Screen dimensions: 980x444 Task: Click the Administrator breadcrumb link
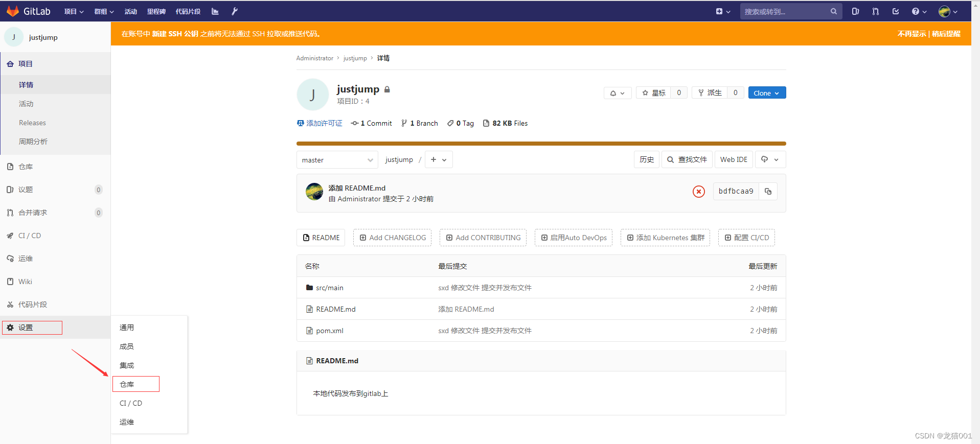pos(314,58)
